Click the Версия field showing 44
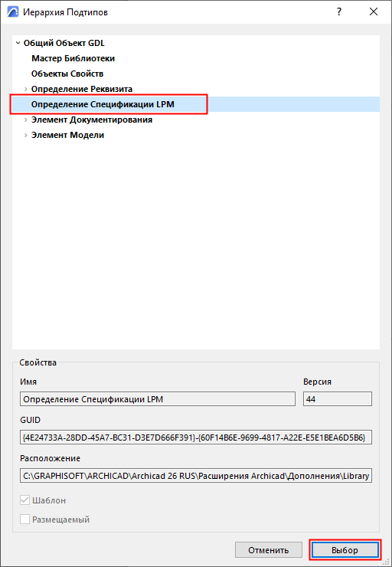This screenshot has width=392, height=567. pos(338,399)
